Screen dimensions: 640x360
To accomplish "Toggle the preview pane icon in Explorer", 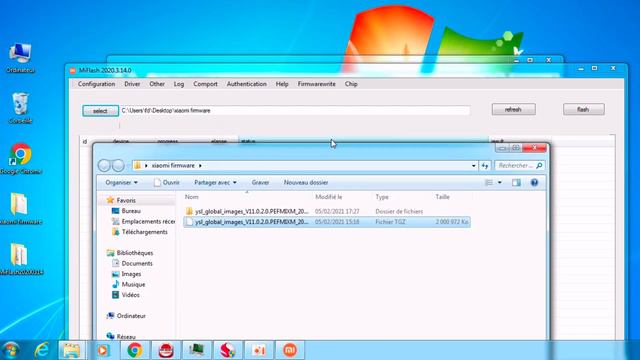I will (516, 182).
